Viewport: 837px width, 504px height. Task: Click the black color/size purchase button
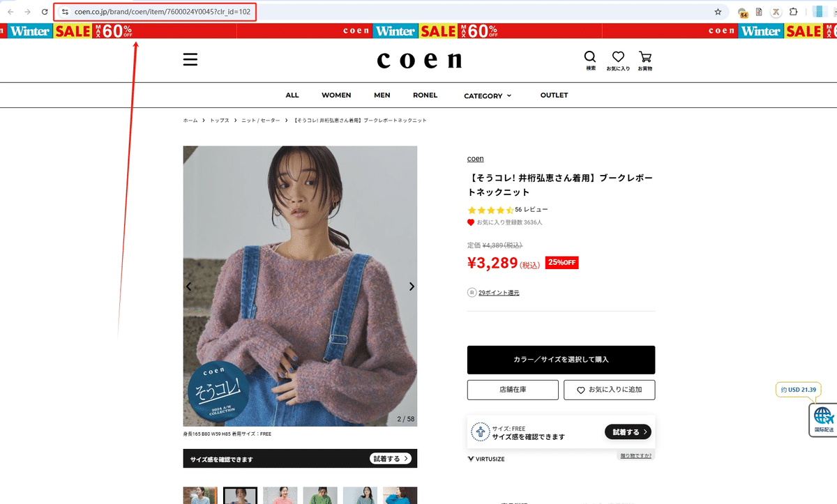[561, 360]
